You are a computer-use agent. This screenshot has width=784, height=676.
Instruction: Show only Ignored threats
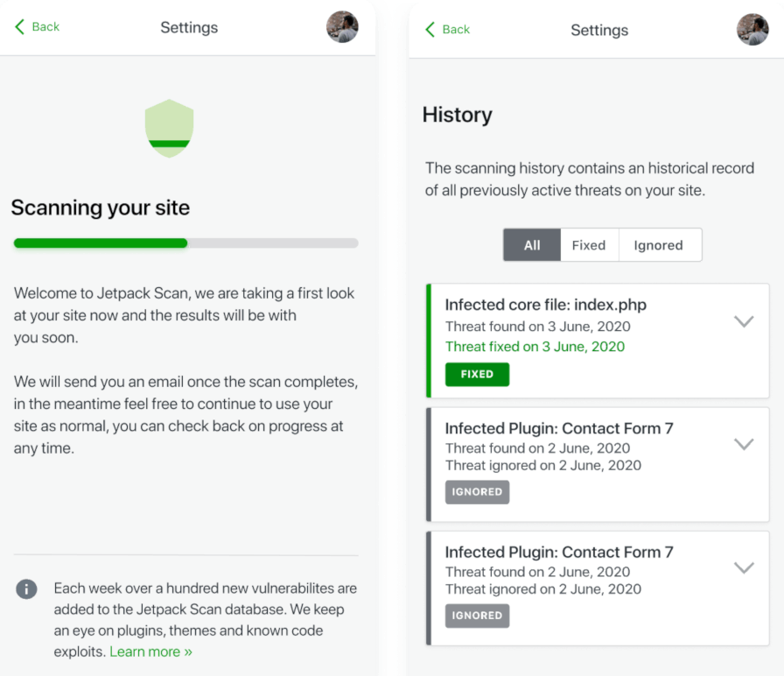click(658, 245)
